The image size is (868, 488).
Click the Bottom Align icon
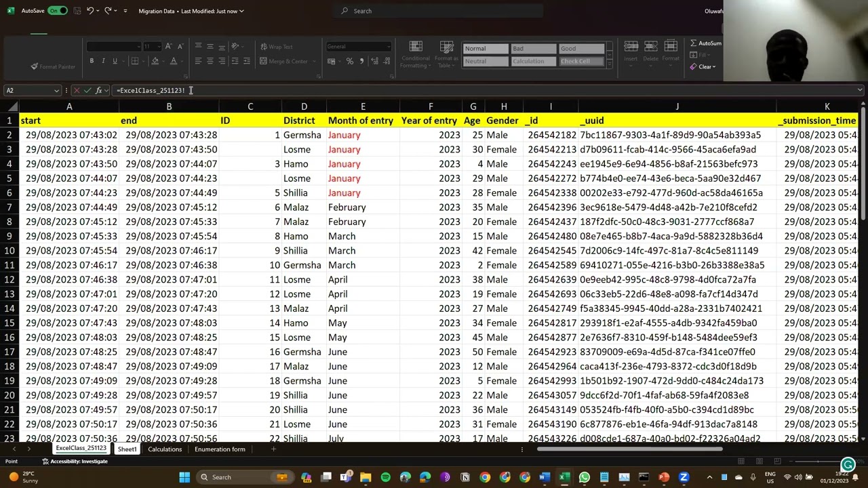(222, 46)
